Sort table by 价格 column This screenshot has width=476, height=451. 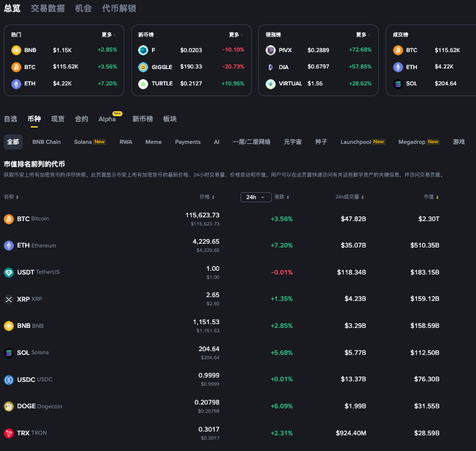coord(207,197)
